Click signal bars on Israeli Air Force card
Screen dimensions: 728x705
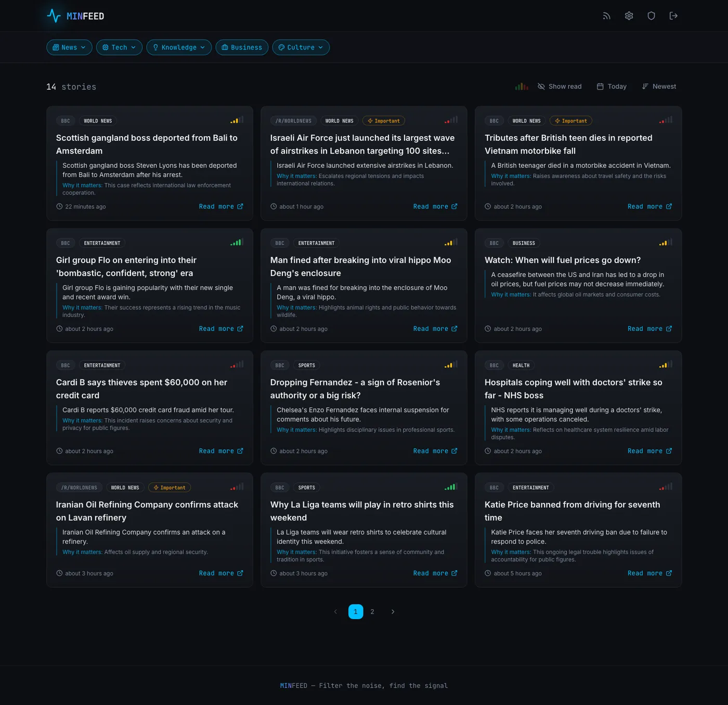click(x=451, y=120)
